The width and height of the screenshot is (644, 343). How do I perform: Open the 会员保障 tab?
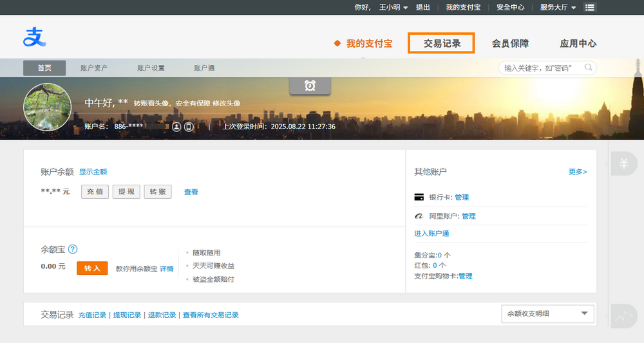pyautogui.click(x=510, y=44)
